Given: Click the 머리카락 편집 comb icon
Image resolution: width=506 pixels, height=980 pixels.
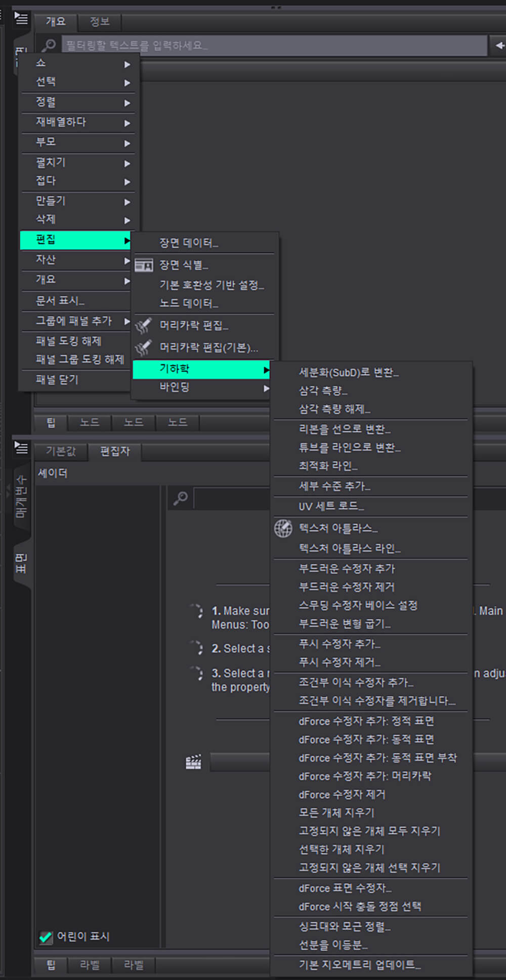Looking at the screenshot, I should [x=144, y=326].
